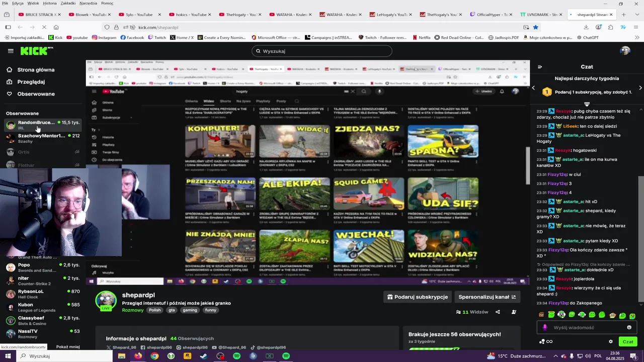Show next top gifter with right arrow

coord(640,88)
